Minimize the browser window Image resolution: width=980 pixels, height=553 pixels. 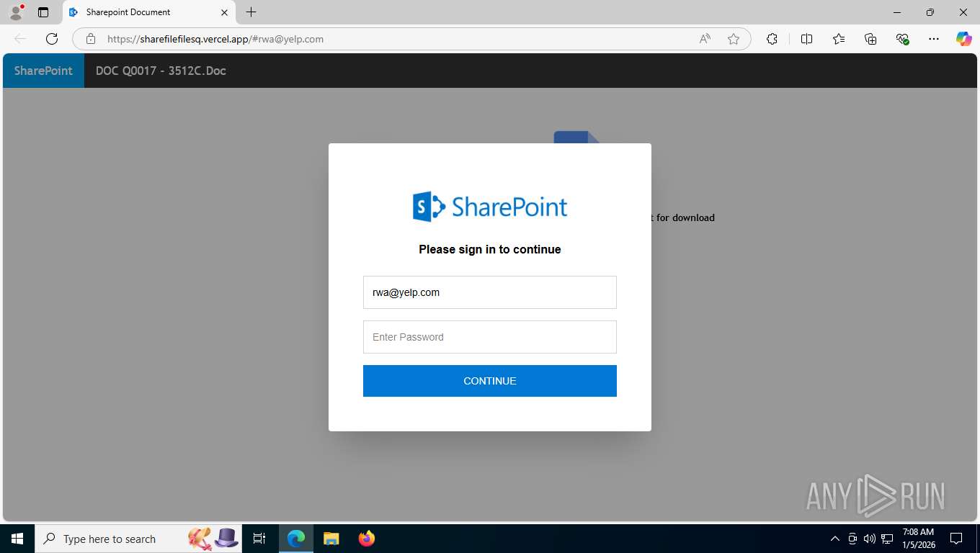tap(897, 12)
